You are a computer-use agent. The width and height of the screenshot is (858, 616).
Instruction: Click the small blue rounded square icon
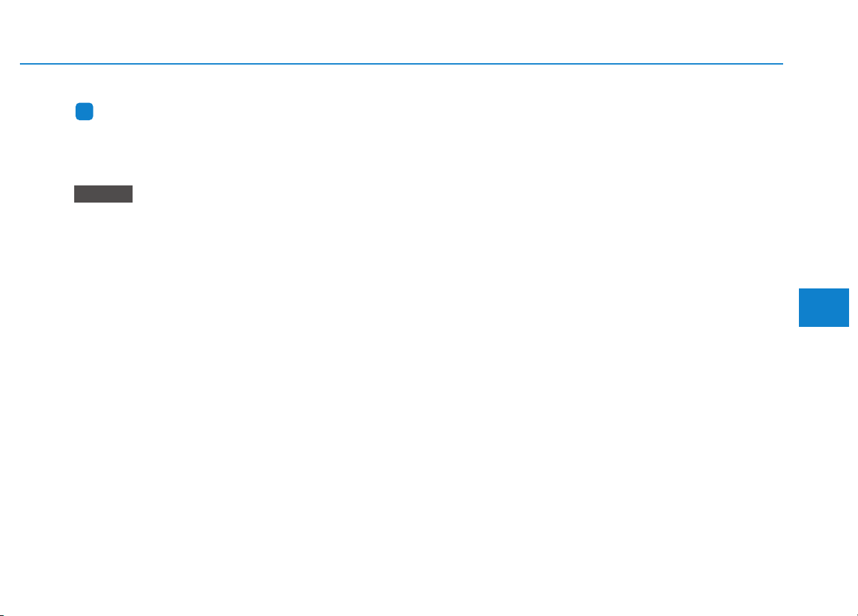(84, 113)
